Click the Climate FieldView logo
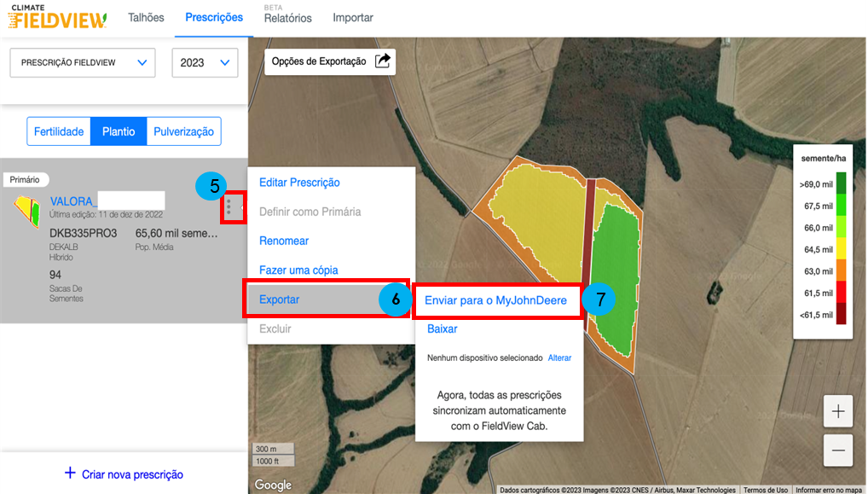Screen dimensions: 868x494 click(58, 17)
